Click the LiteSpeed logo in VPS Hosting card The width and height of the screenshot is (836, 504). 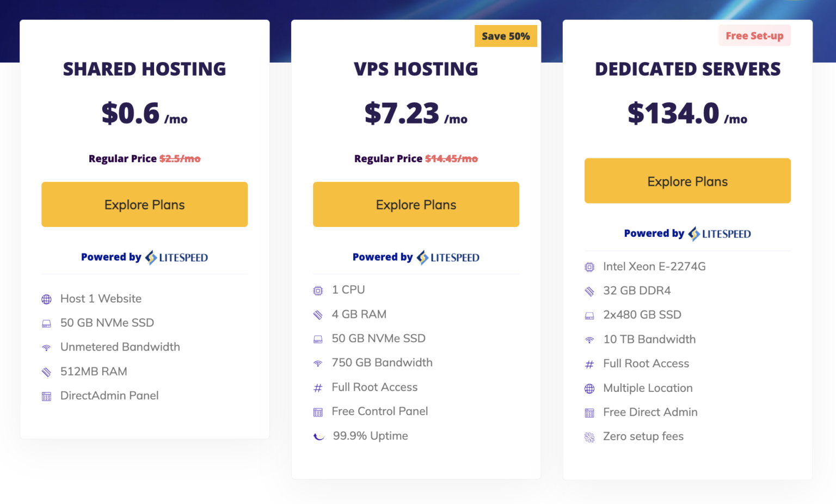(x=447, y=257)
